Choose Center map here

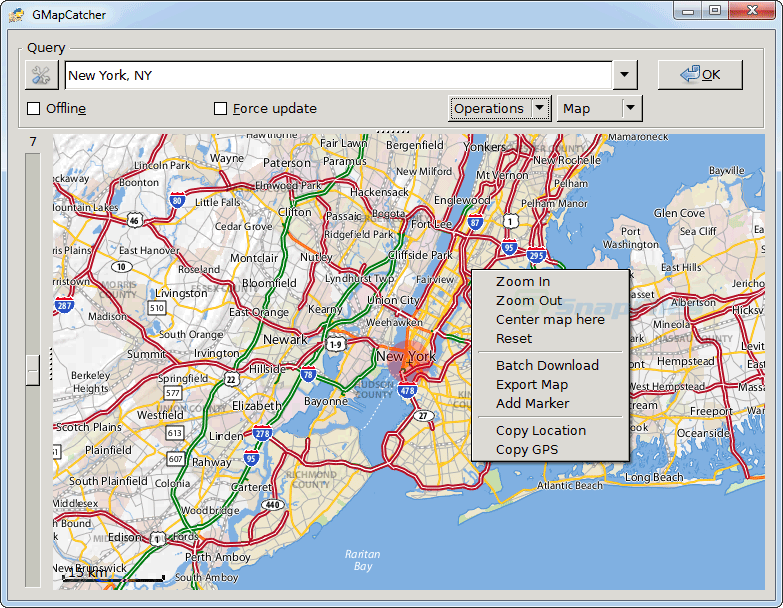pos(550,319)
